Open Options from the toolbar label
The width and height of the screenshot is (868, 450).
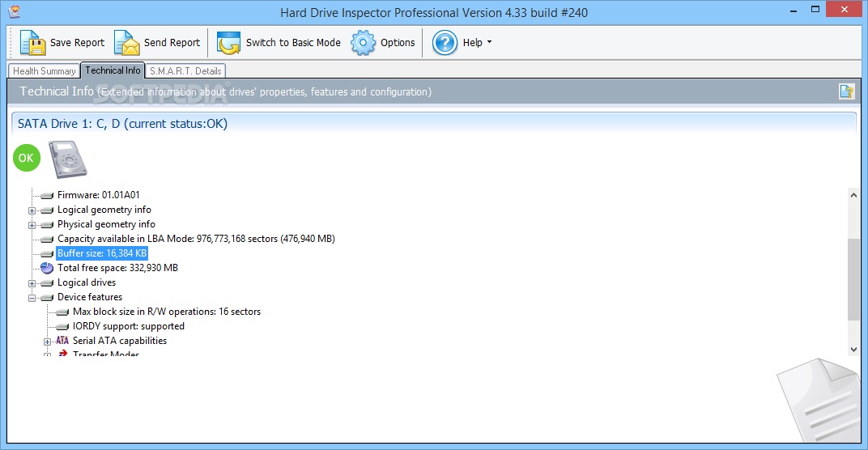tap(398, 43)
